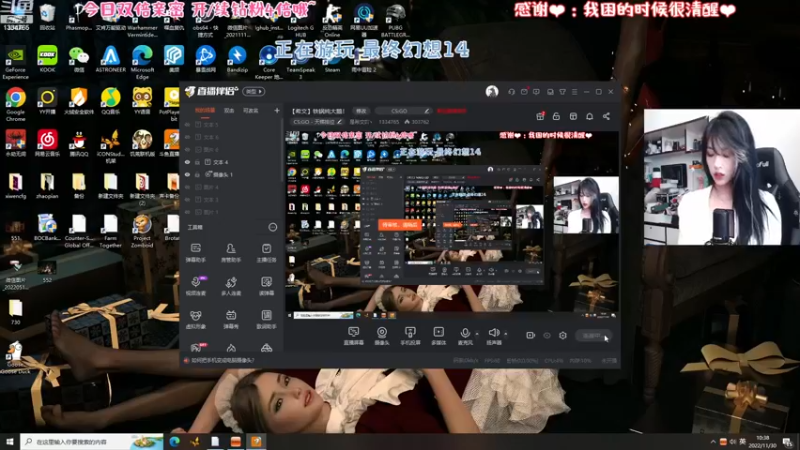Image resolution: width=800 pixels, height=450 pixels.
Task: Open the 虚拟形象 tool
Action: [195, 319]
